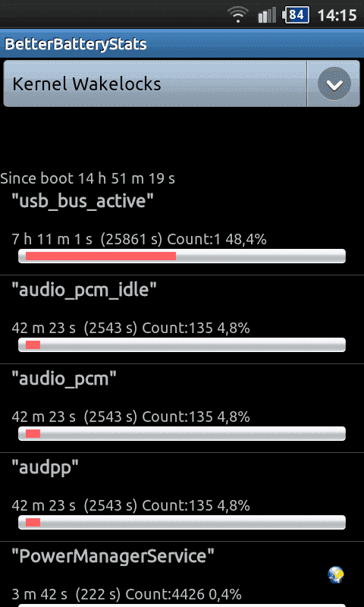Tap the "PowerManagerService" wakelock entry
The height and width of the screenshot is (607, 364).
pyautogui.click(x=182, y=574)
